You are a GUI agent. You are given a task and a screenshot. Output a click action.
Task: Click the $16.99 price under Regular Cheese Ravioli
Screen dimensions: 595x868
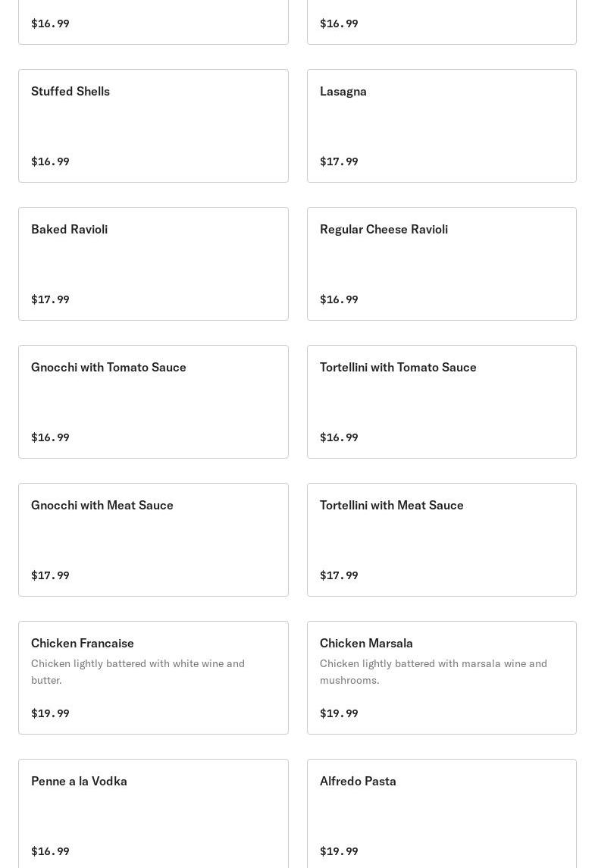[339, 299]
